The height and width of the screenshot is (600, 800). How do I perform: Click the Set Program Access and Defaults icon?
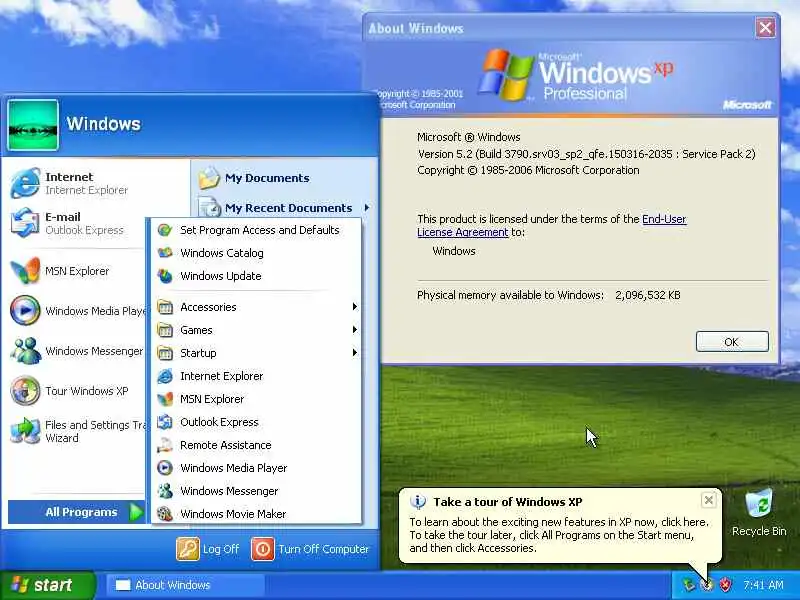[165, 230]
